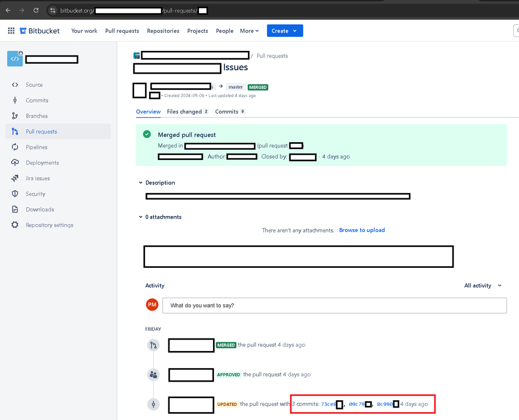Open Projects in top navigation
This screenshot has height=420, width=519.
(197, 31)
